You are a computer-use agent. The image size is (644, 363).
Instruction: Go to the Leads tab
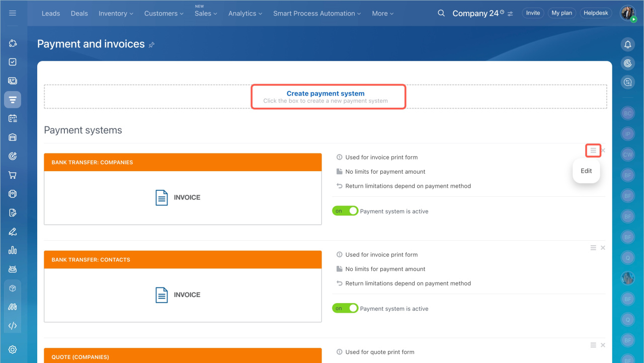51,14
